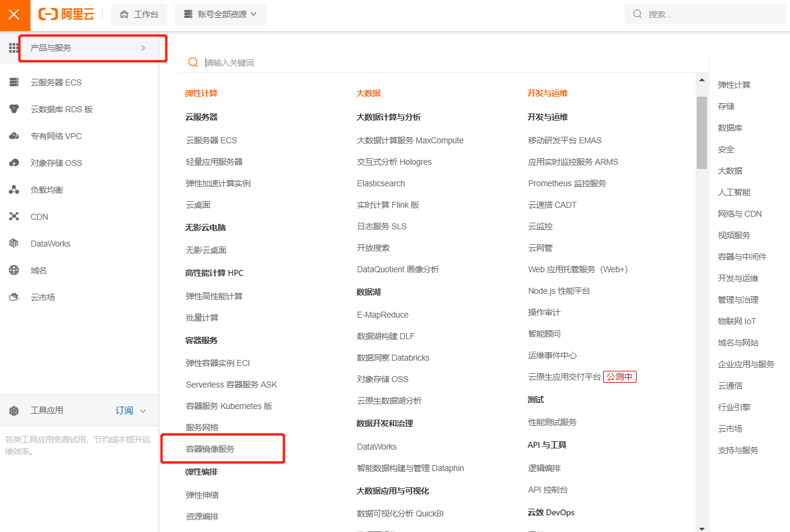The width and height of the screenshot is (790, 532).
Task: Open 日志服务 SLS link
Action: pos(382,226)
